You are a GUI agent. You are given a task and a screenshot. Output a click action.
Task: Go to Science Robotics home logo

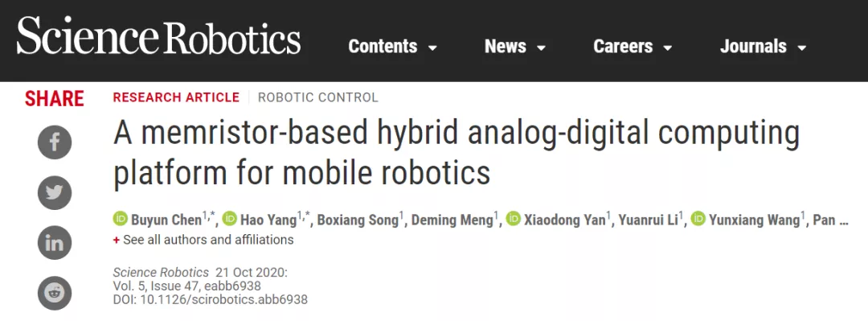tap(159, 35)
